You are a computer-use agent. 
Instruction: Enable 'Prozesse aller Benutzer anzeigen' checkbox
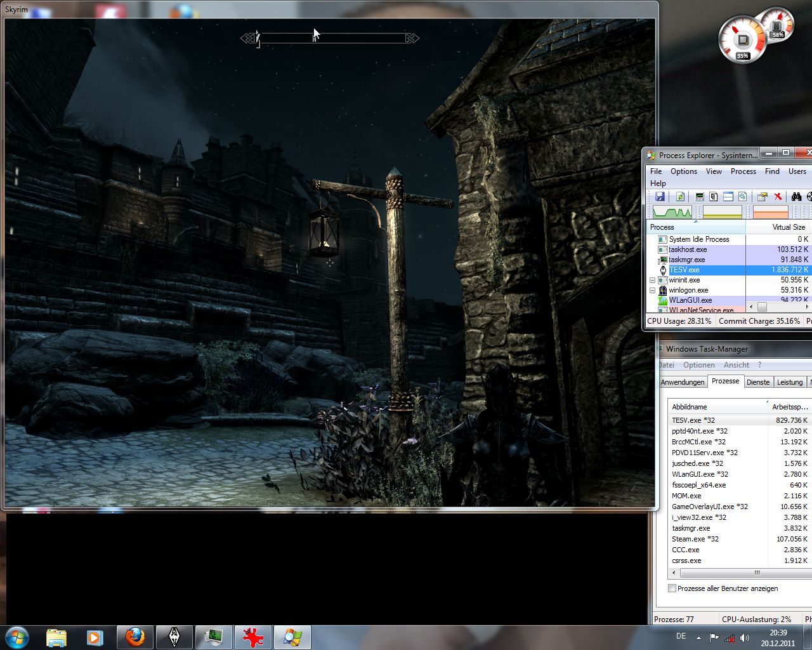pyautogui.click(x=672, y=588)
